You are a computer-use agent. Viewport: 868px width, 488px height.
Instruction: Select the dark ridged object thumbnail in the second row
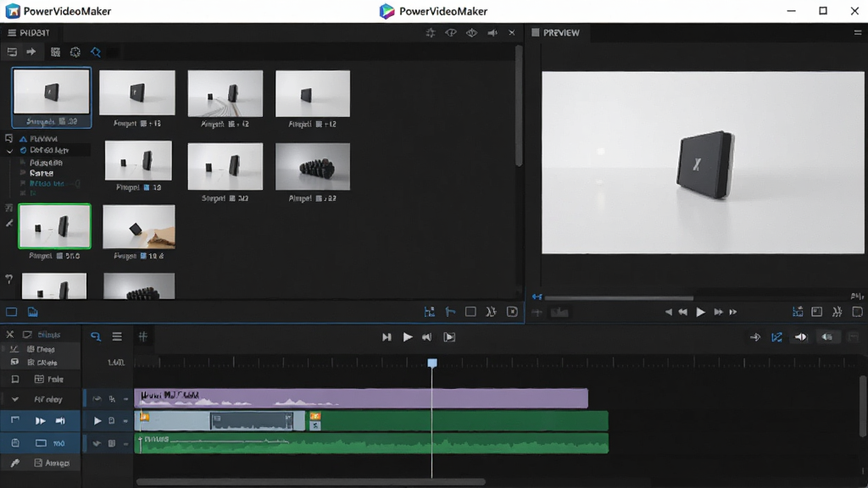point(313,167)
